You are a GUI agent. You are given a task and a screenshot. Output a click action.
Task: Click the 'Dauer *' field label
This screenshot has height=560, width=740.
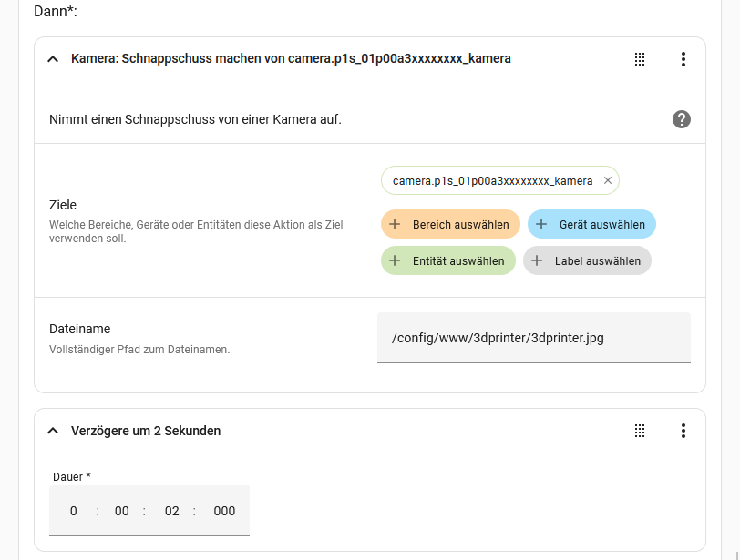pyautogui.click(x=72, y=476)
